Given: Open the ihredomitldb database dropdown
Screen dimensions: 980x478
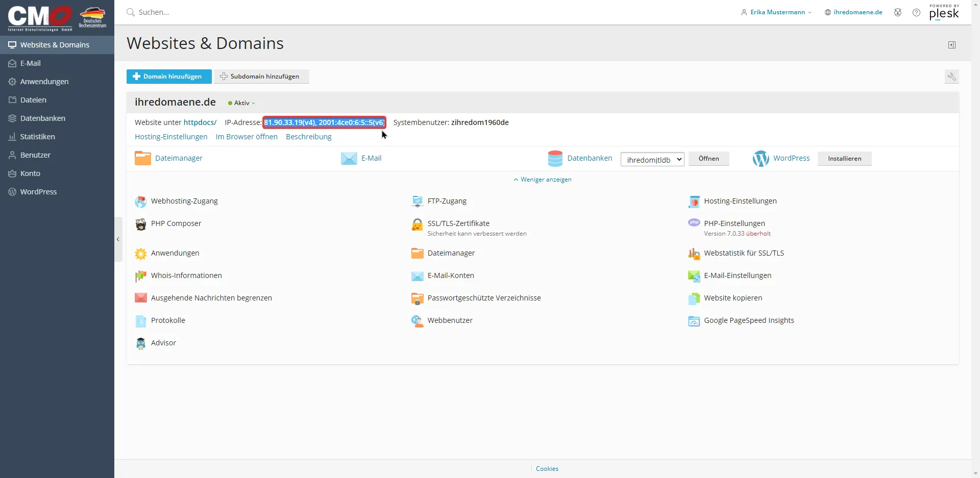Looking at the screenshot, I should [x=652, y=160].
